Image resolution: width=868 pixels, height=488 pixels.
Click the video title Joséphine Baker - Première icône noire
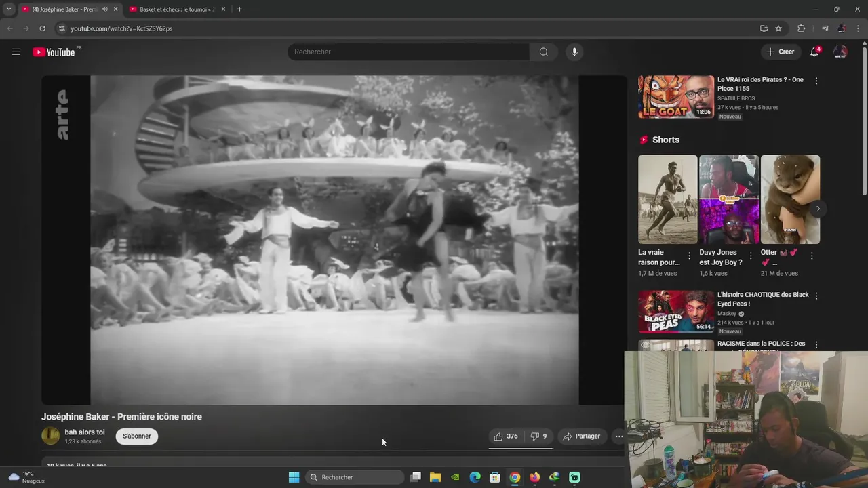(121, 417)
